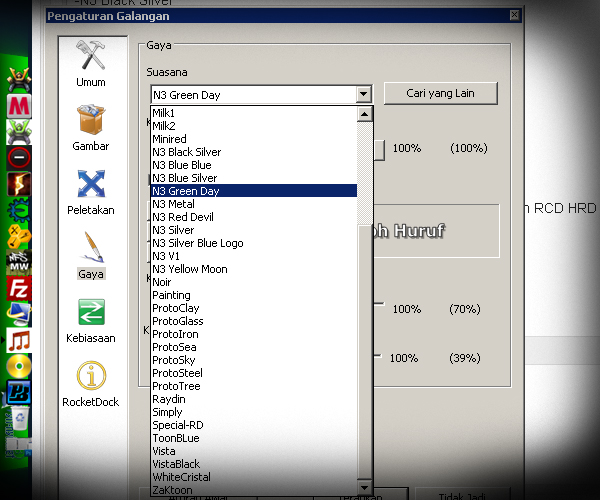
Task: Select the WhiteCristal theme
Action: 254,477
